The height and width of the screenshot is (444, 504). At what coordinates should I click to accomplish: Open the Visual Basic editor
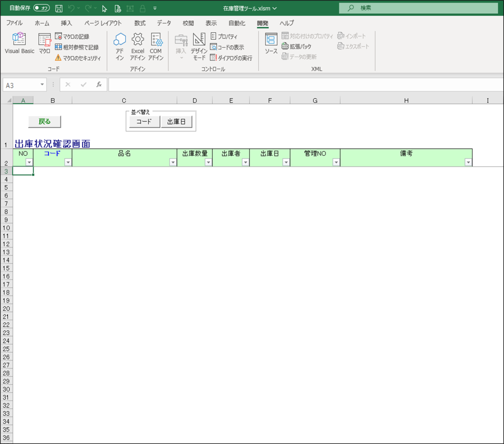tap(19, 44)
